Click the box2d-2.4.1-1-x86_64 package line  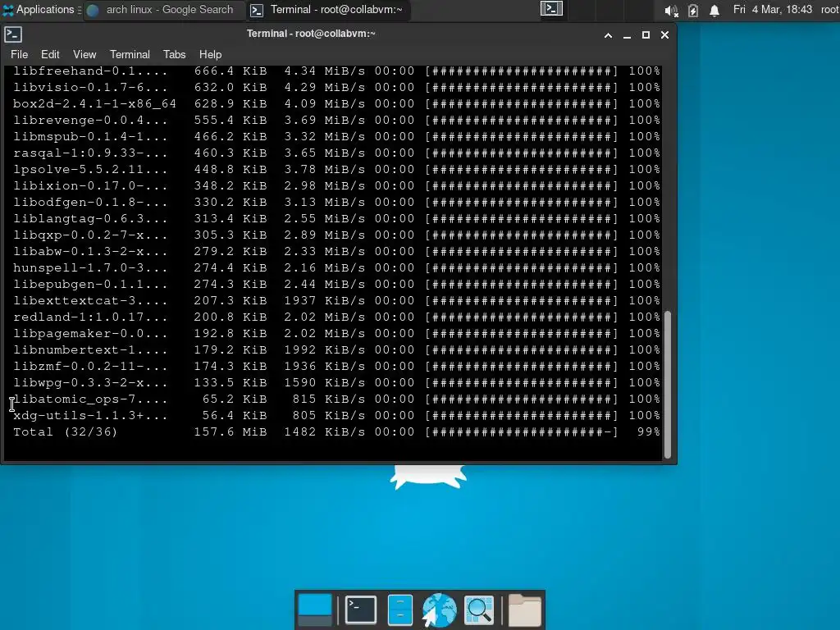pyautogui.click(x=336, y=104)
